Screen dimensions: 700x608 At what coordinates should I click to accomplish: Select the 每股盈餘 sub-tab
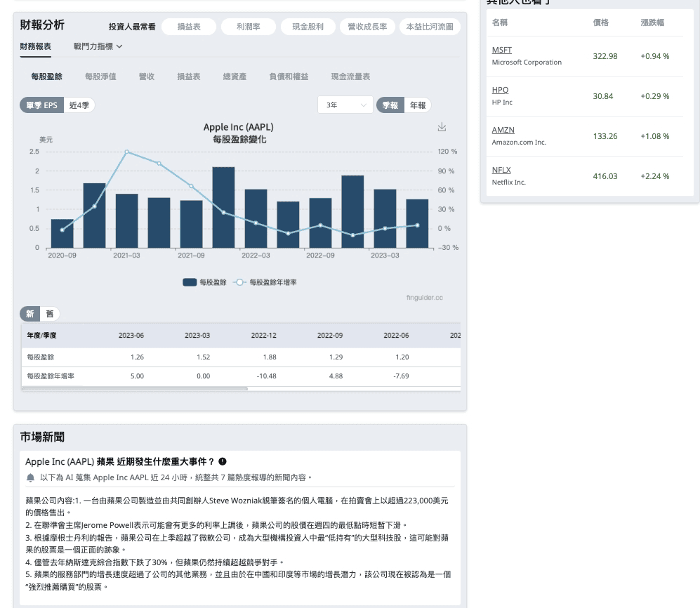tap(46, 77)
